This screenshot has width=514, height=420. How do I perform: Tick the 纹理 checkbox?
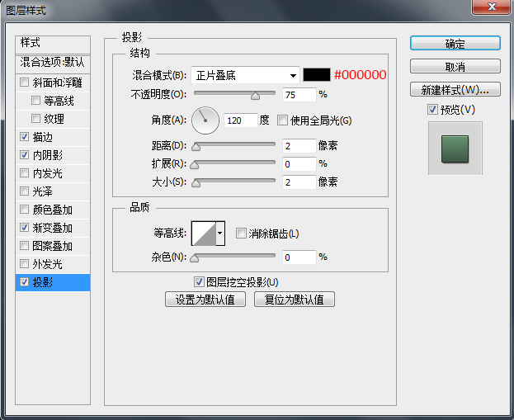[x=35, y=118]
